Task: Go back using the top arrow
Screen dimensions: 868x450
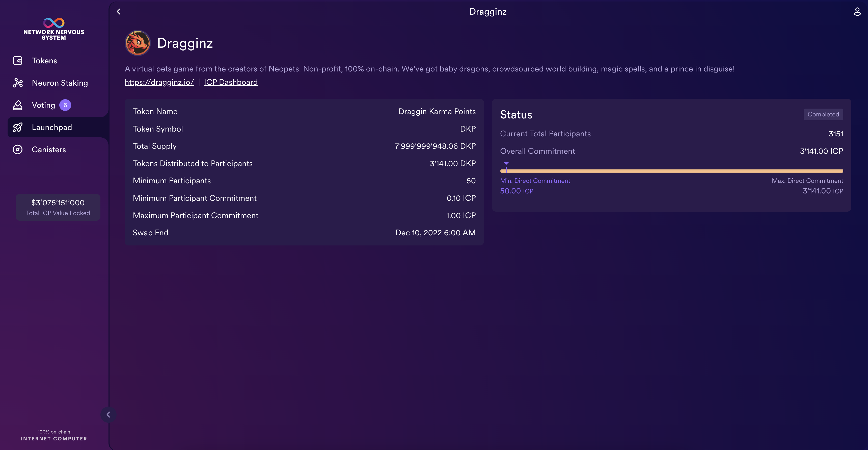Action: (x=119, y=12)
